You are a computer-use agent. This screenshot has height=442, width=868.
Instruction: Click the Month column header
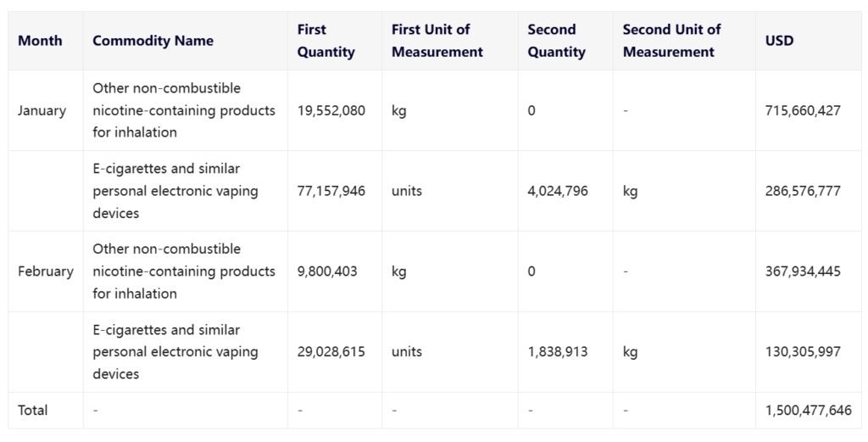(x=40, y=41)
